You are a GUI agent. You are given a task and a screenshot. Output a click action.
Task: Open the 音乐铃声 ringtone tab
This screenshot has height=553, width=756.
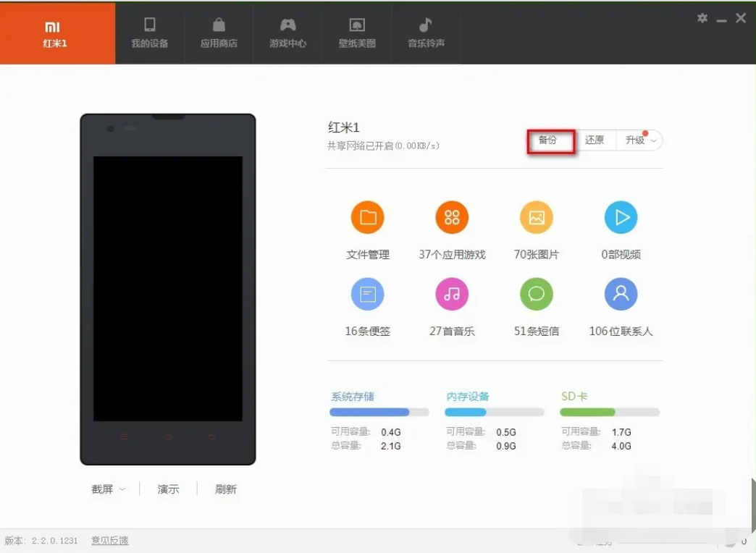click(426, 33)
